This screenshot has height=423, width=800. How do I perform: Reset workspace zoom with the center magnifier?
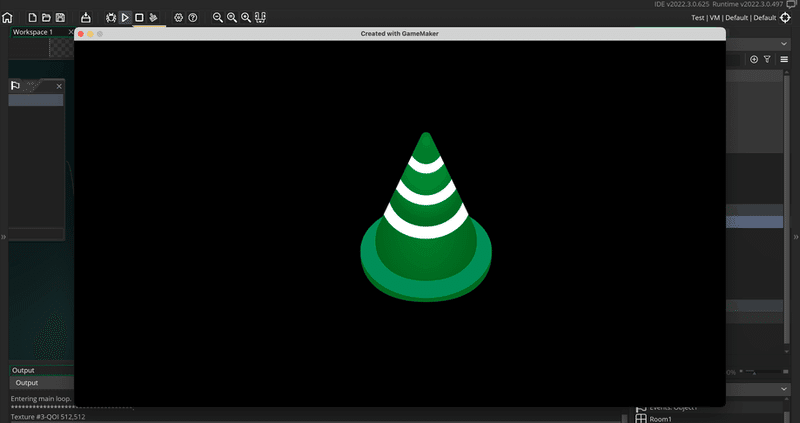(232, 18)
